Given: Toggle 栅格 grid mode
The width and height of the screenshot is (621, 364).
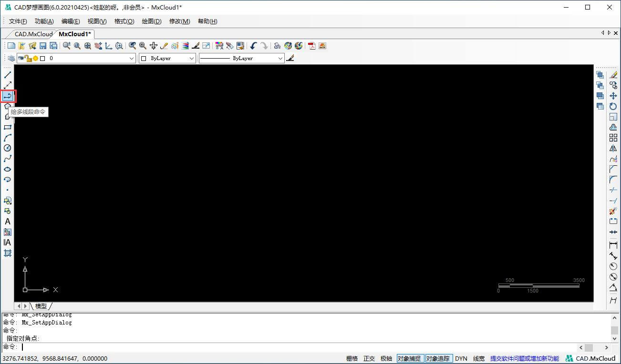Looking at the screenshot, I should (352, 358).
